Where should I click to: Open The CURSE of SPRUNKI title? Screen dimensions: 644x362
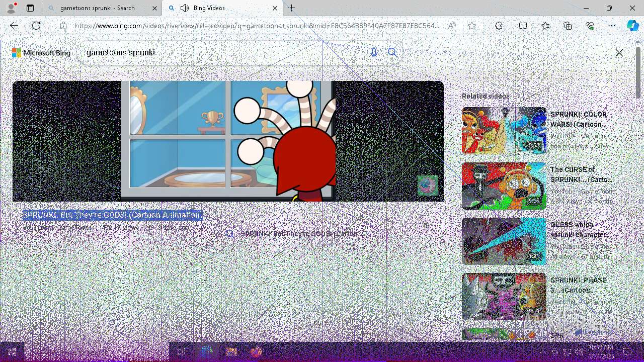(x=581, y=174)
